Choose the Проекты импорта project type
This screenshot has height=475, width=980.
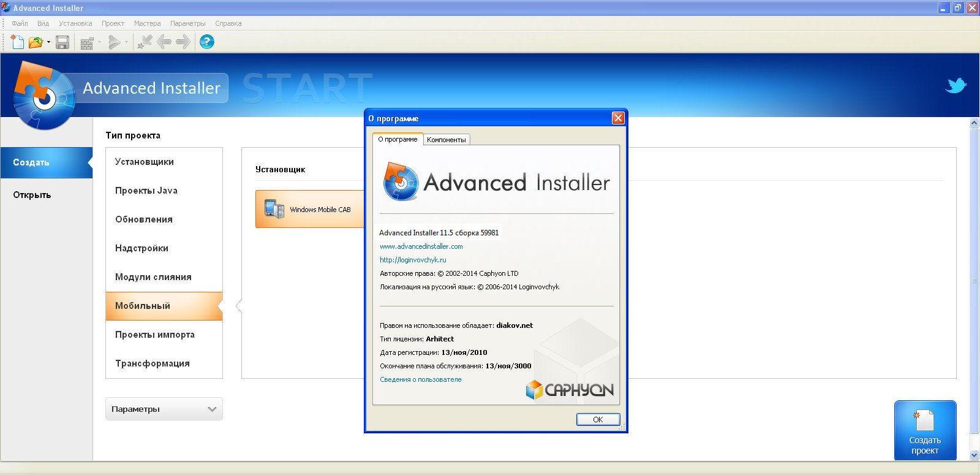click(164, 335)
